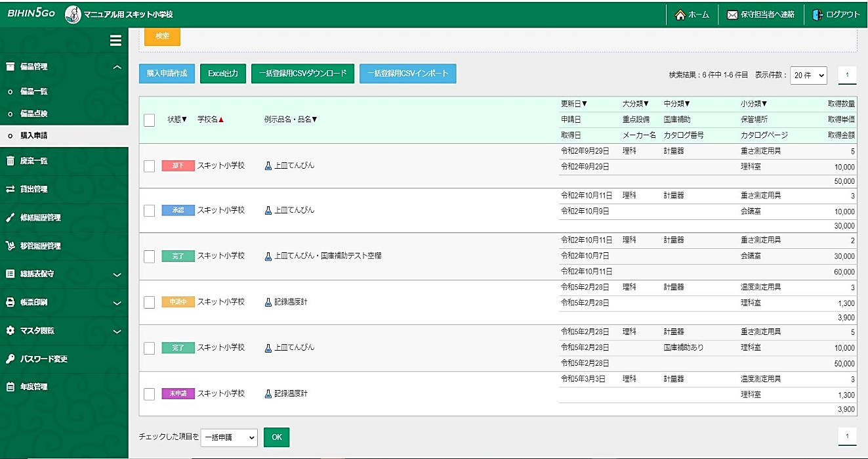Open 修繕履歴管理 with the wrench icon
The image size is (868, 459).
(x=10, y=217)
